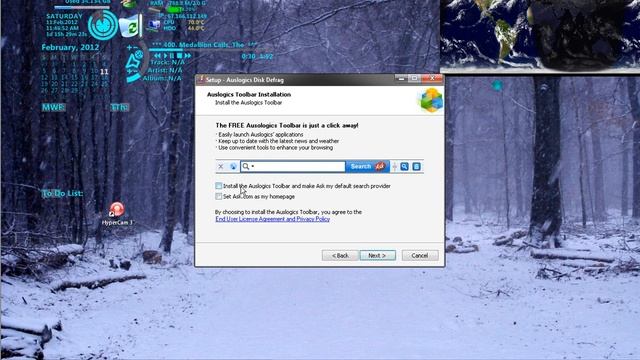Click the February, 2012 calendar heading
The width and height of the screenshot is (640, 360).
click(70, 47)
